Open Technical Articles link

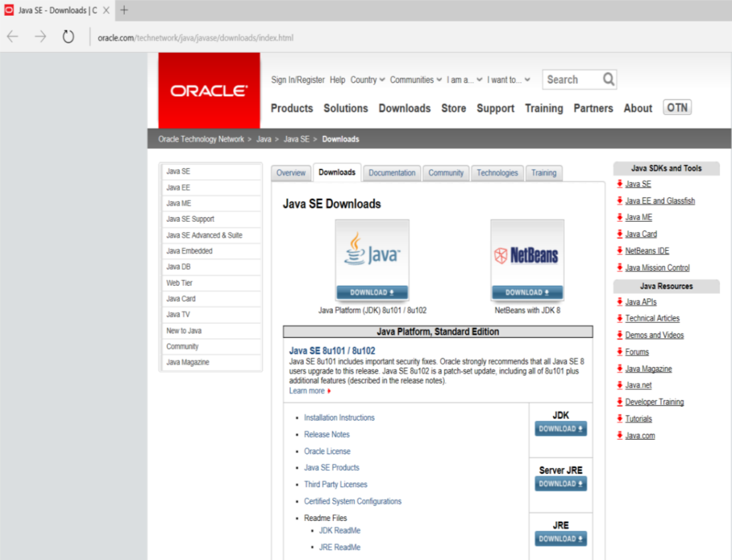click(652, 318)
